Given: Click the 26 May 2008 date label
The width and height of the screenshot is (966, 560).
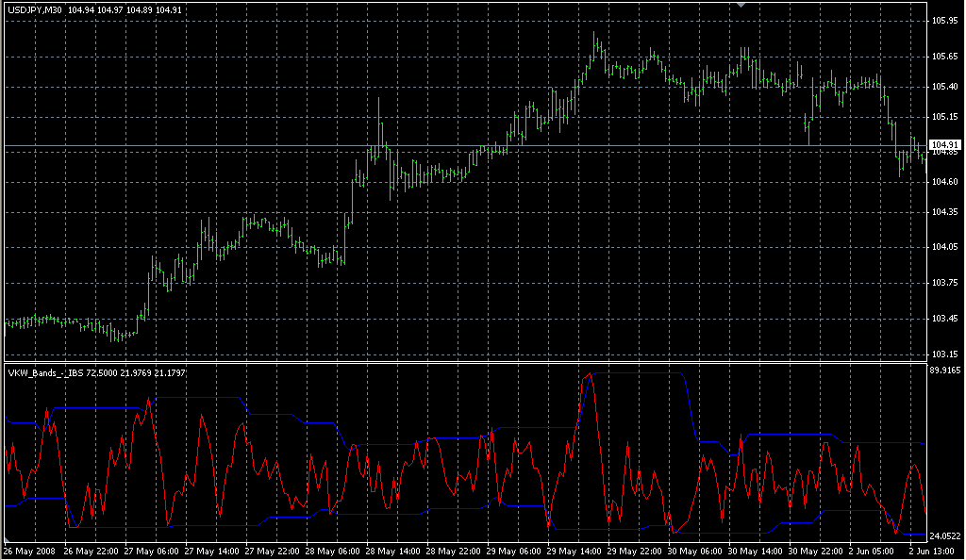Looking at the screenshot, I should 31,551.
